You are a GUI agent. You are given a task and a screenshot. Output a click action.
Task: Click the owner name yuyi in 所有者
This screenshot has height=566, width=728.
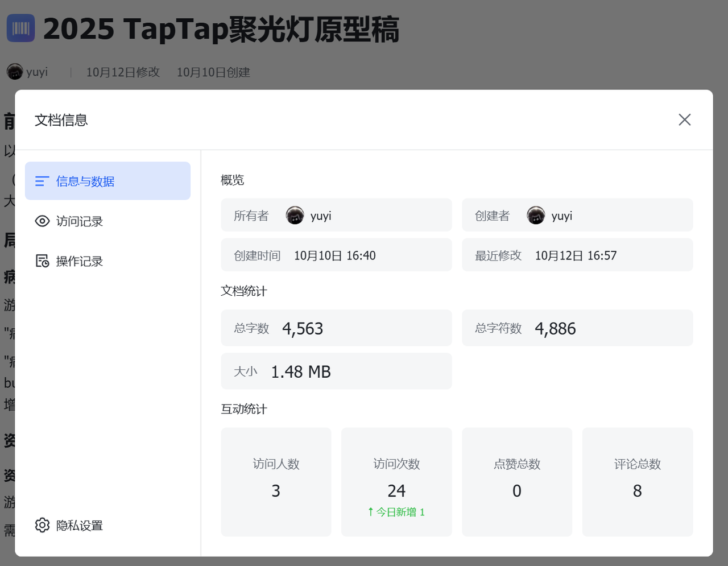(321, 216)
